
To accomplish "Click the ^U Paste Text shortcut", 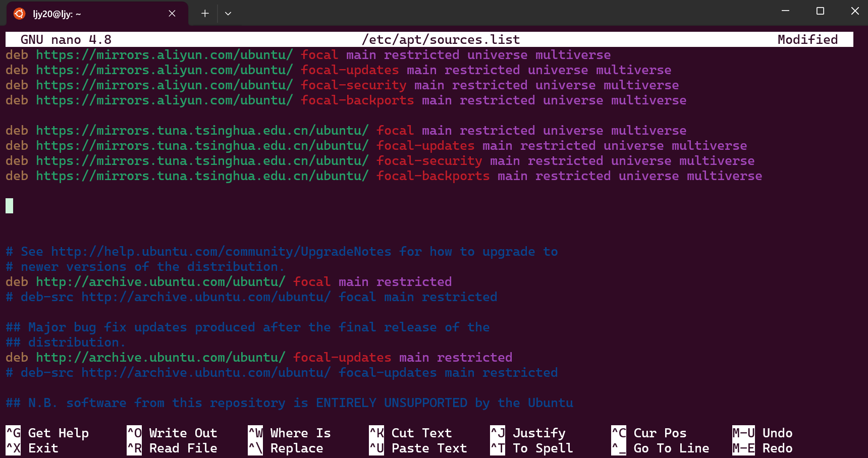I will [418, 448].
